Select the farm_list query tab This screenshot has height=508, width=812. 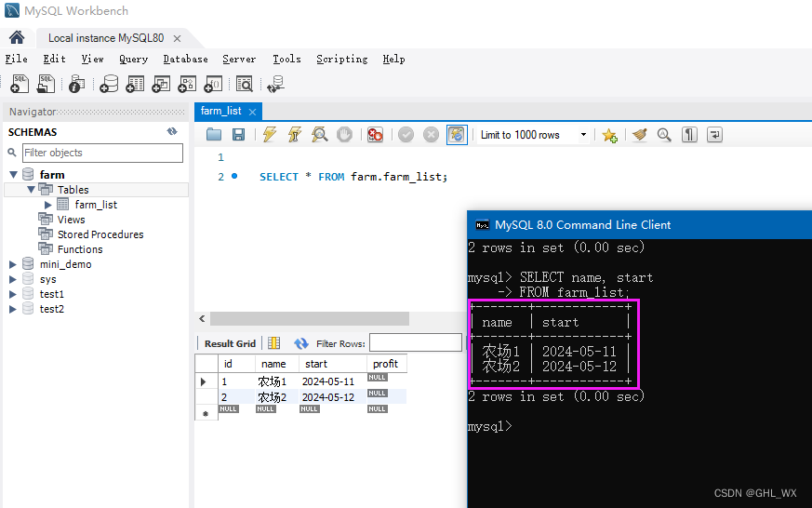[220, 111]
